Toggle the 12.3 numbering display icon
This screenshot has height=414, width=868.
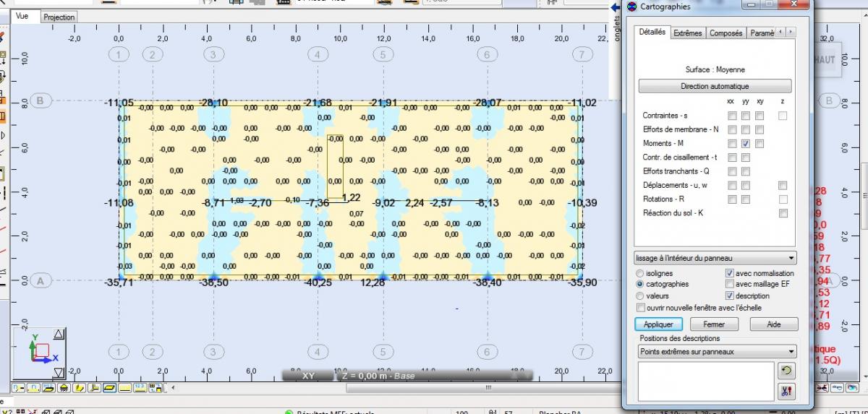point(140,388)
